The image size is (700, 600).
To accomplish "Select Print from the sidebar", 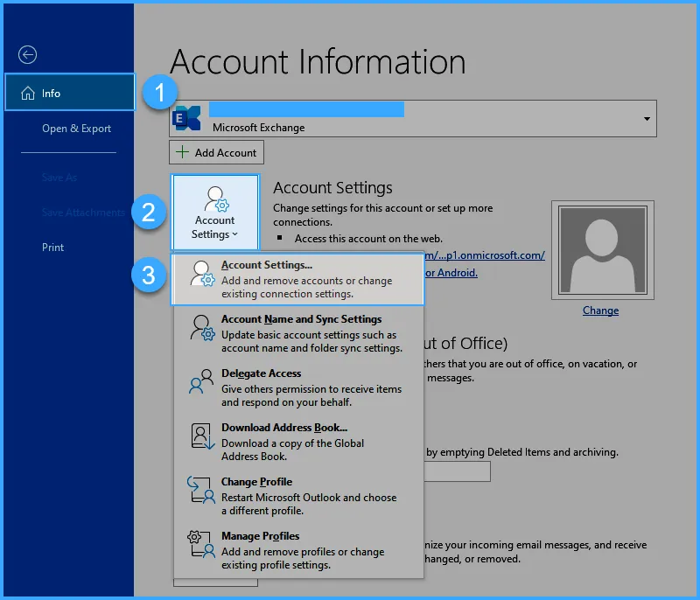I will pyautogui.click(x=52, y=247).
